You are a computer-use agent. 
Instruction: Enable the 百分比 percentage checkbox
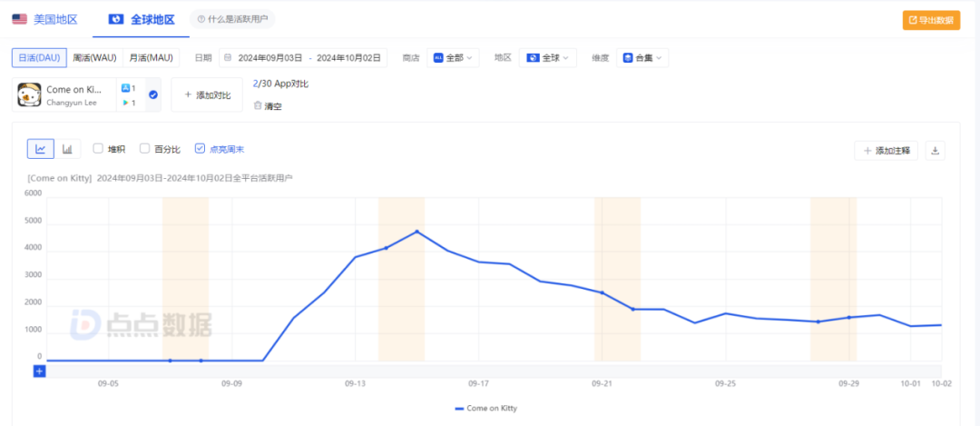pos(144,149)
